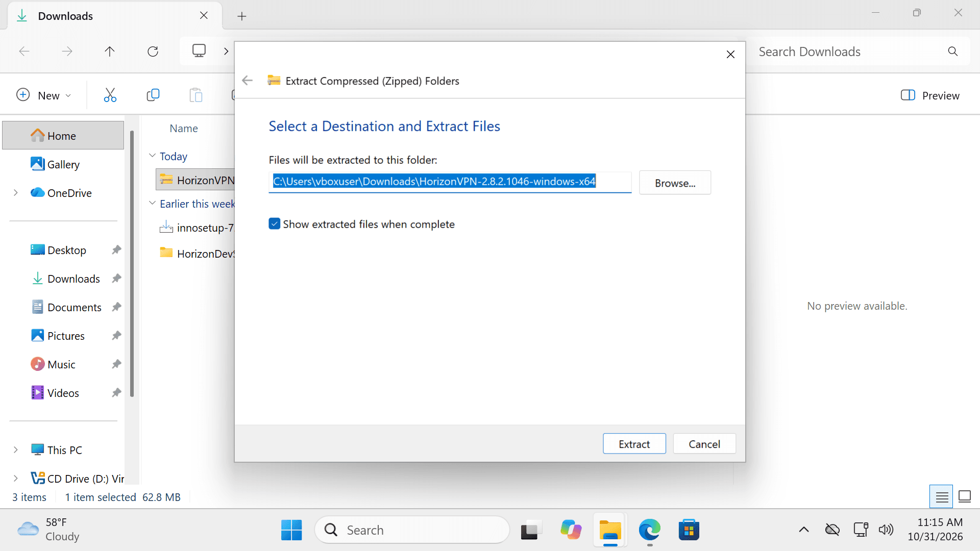Viewport: 980px width, 551px height.
Task: Click the Search Downloads magnifier icon
Action: [x=952, y=51]
